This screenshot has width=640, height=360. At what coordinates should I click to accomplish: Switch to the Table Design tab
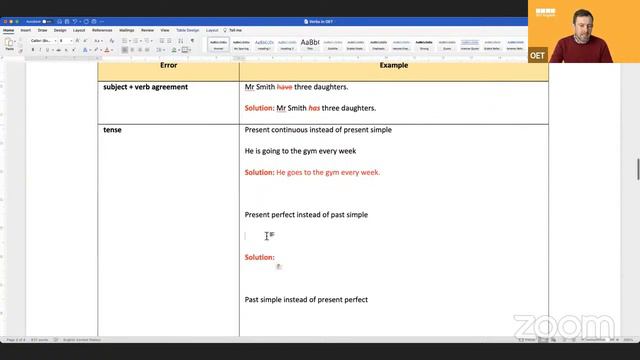[188, 30]
